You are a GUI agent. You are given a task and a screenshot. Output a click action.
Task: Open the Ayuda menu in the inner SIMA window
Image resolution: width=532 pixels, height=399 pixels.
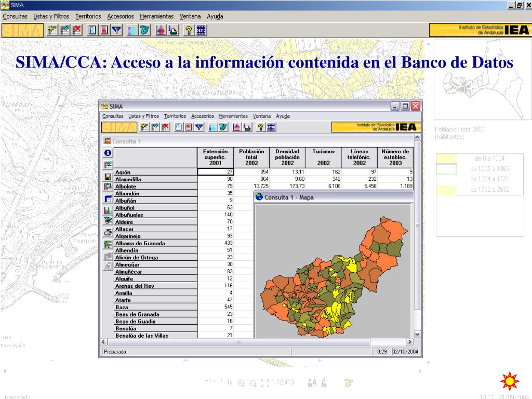pos(283,116)
